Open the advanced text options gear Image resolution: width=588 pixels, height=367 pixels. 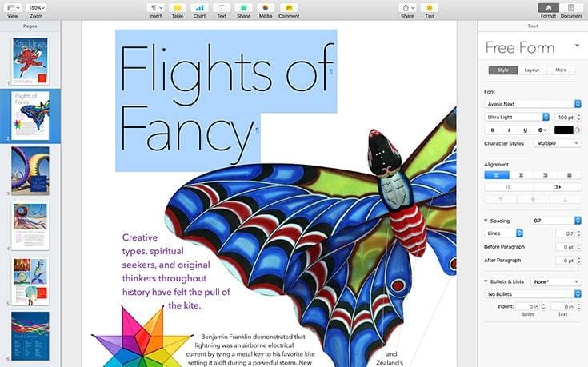542,130
